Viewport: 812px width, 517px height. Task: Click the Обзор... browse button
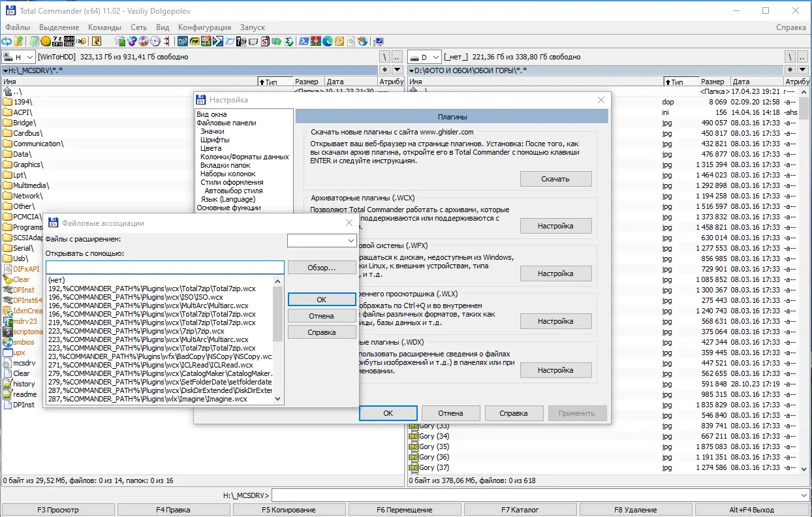[322, 268]
